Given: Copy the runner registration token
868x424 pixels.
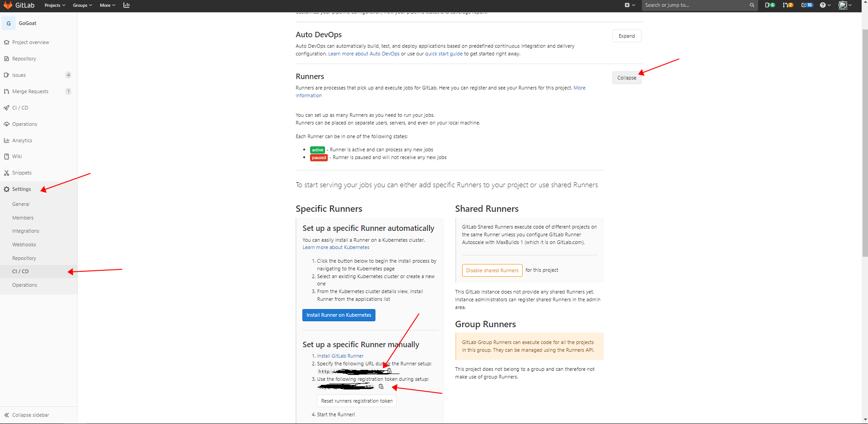Looking at the screenshot, I should [381, 386].
